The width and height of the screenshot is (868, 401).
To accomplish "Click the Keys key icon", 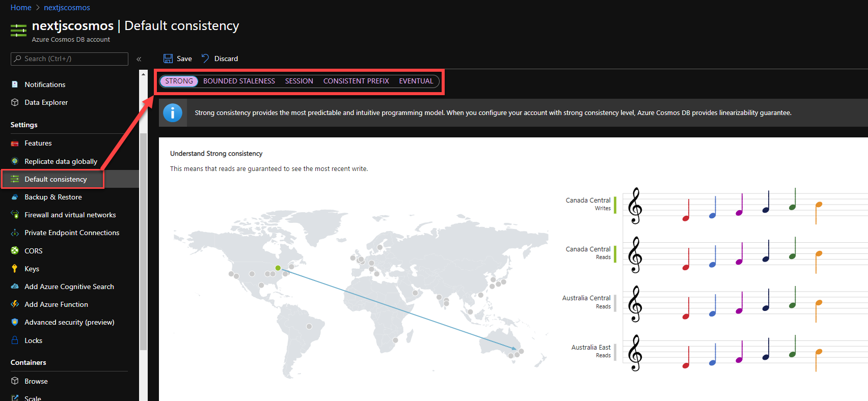I will pos(15,269).
